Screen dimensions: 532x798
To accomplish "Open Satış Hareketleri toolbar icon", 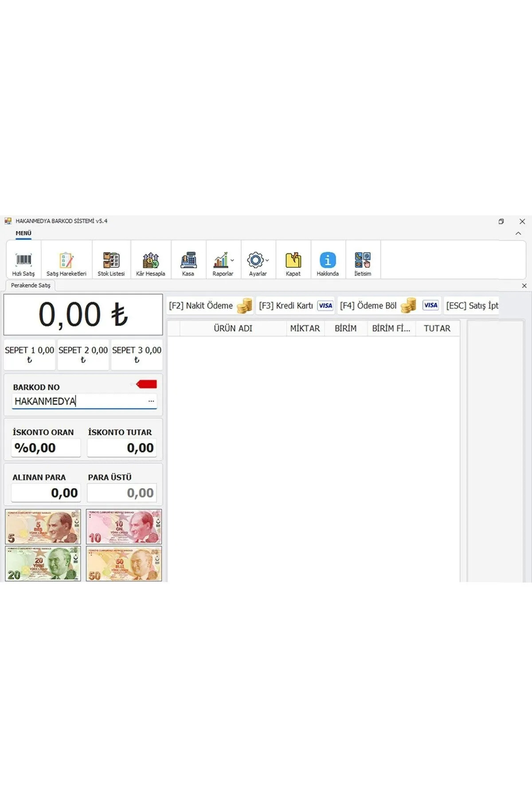I will point(66,260).
